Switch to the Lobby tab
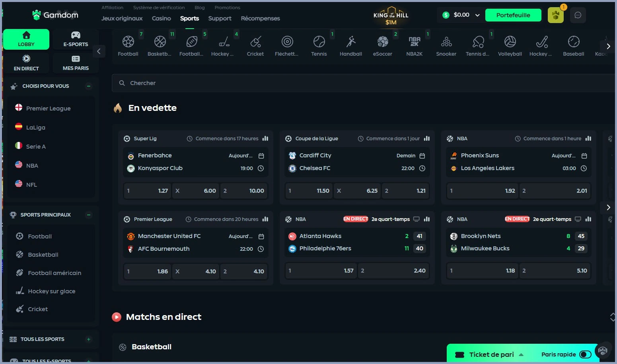 (26, 39)
